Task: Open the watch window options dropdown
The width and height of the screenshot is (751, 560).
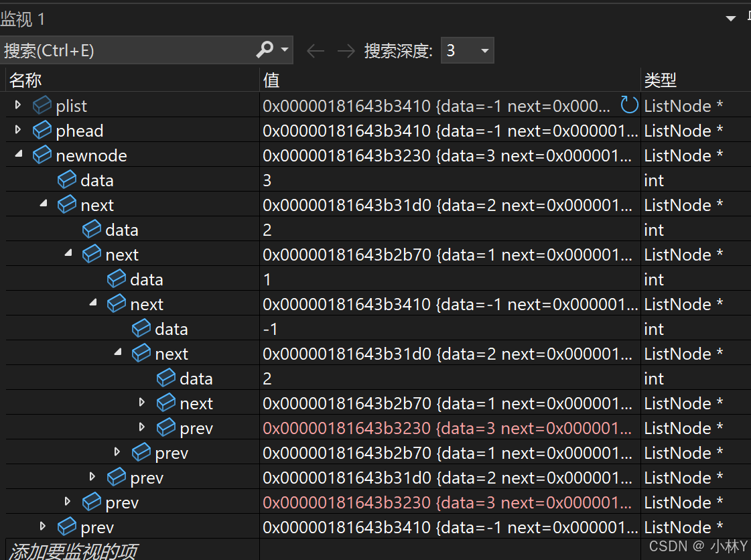Action: [x=730, y=19]
